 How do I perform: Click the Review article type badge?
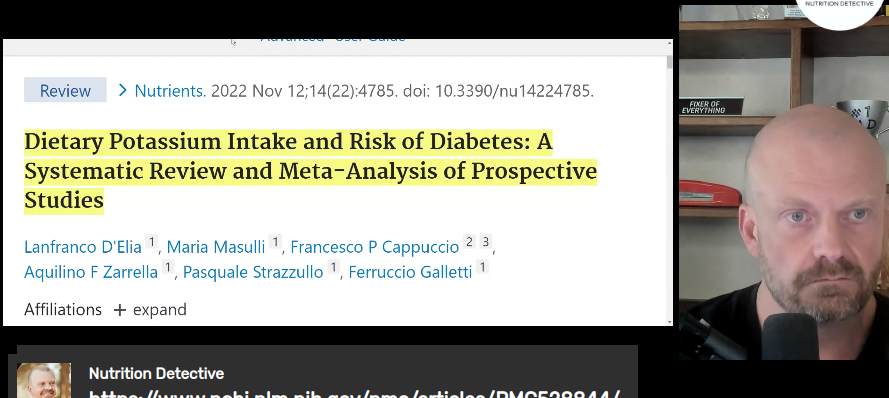(65, 90)
